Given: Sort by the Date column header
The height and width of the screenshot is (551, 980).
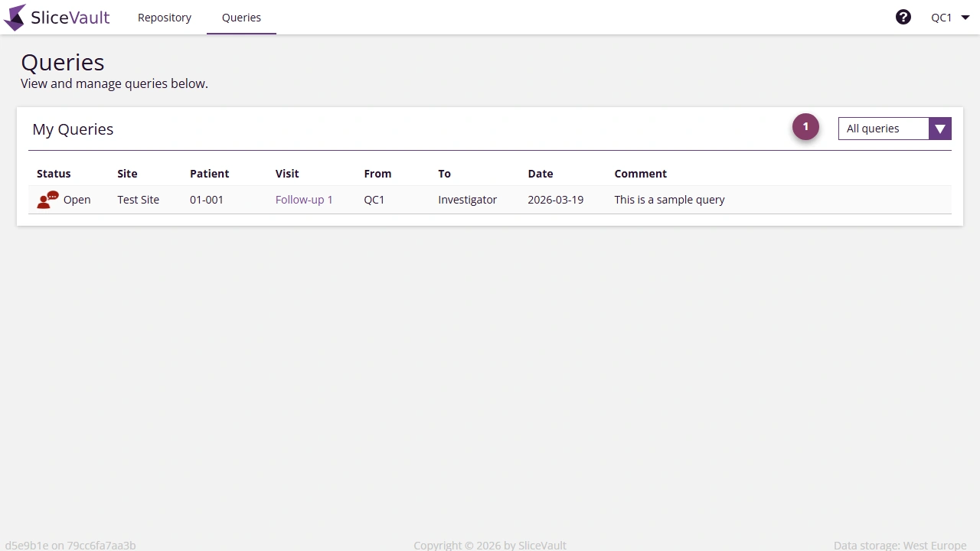Looking at the screenshot, I should [541, 174].
